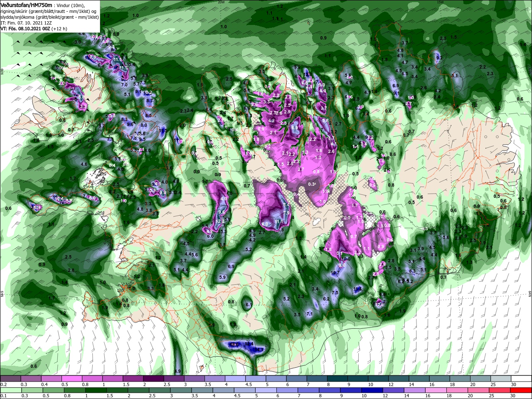Click the 'slydda/snjókoma' legend description line
This screenshot has width=532, height=399.
click(49, 17)
